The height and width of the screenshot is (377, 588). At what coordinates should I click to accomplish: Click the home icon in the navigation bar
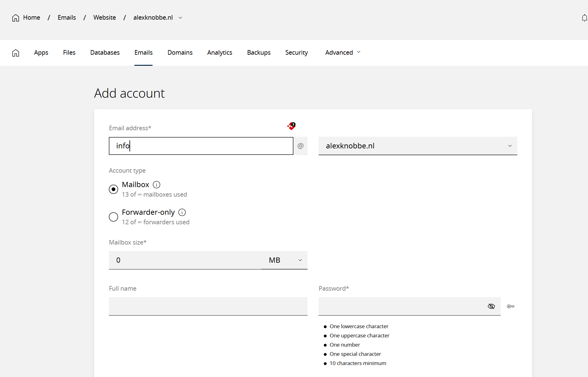coord(16,53)
